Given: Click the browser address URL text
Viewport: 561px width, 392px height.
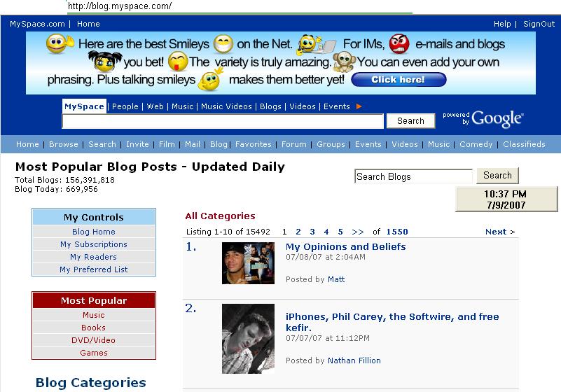Looking at the screenshot, I should pyautogui.click(x=120, y=6).
